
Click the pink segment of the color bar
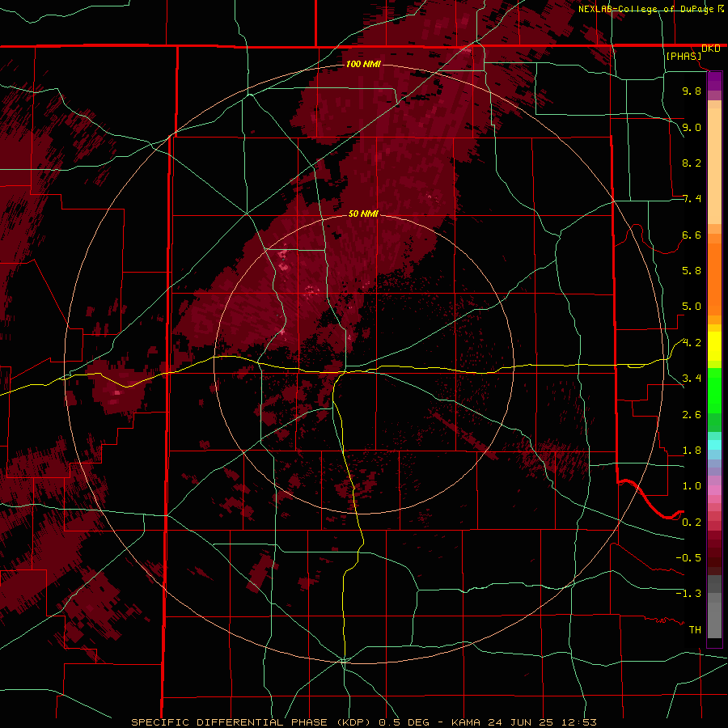pos(714,490)
